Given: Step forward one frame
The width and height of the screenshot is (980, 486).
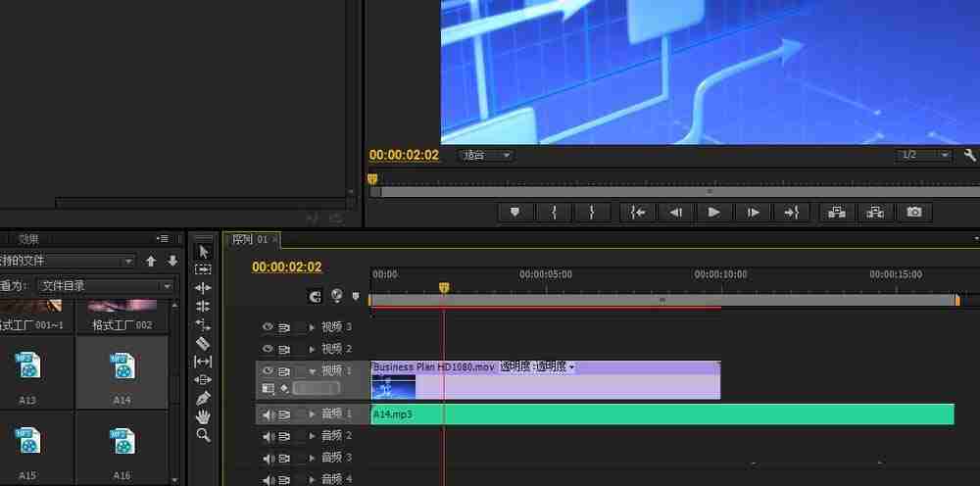Looking at the screenshot, I should 753,213.
